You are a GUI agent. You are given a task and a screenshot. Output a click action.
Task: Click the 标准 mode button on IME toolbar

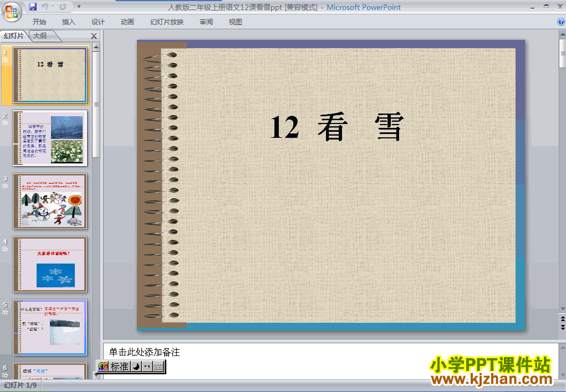[120, 367]
